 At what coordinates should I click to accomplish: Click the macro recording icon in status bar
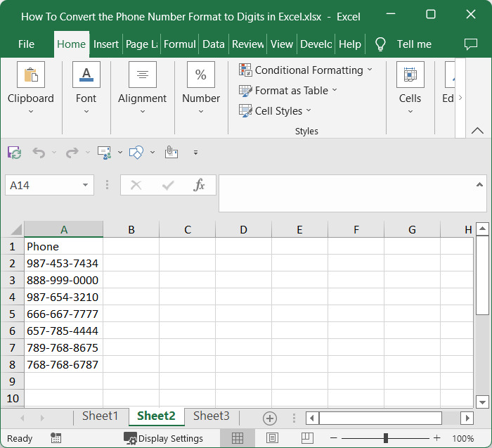tap(56, 438)
